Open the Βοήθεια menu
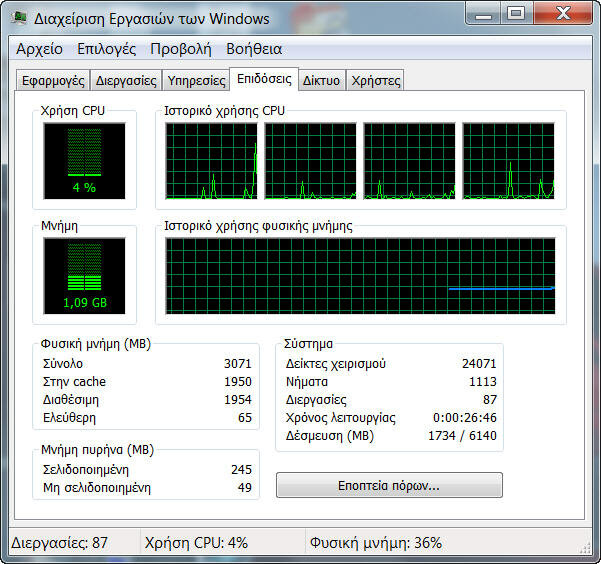601x564 pixels. click(x=254, y=49)
